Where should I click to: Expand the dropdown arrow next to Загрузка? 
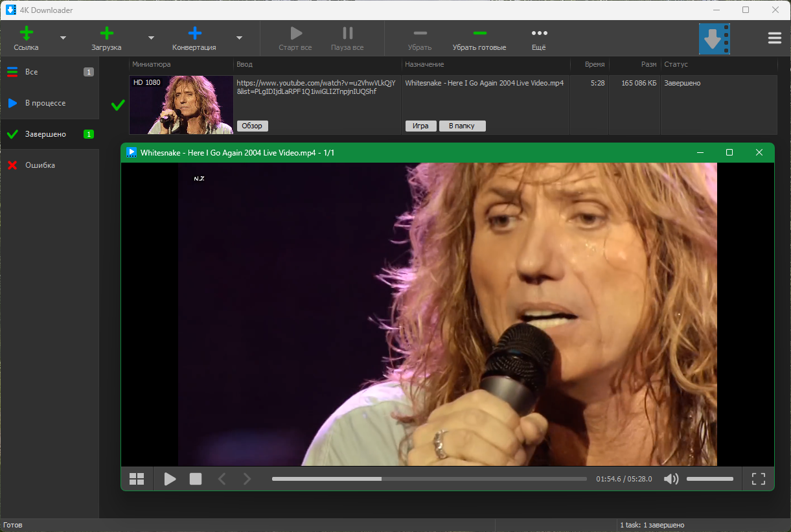151,38
